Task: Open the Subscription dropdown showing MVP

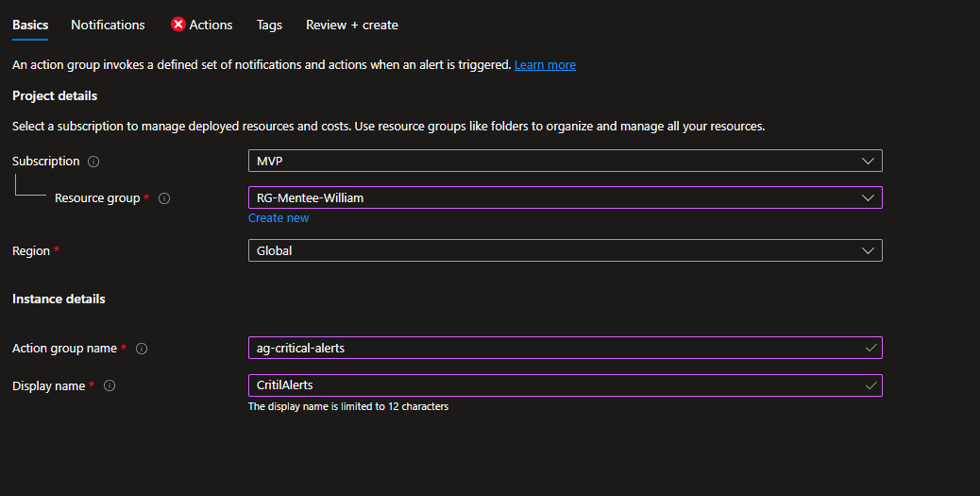Action: pos(565,162)
